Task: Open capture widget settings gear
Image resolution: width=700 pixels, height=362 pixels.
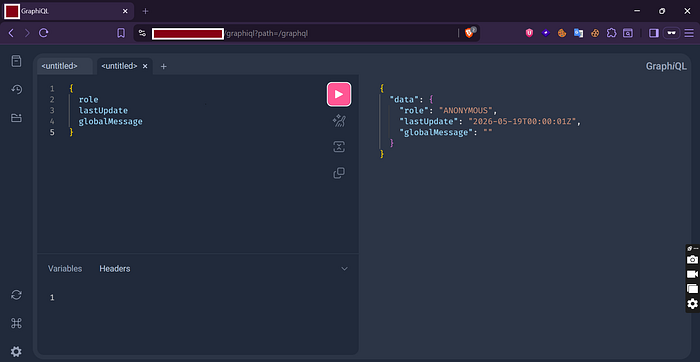Action: pyautogui.click(x=692, y=304)
